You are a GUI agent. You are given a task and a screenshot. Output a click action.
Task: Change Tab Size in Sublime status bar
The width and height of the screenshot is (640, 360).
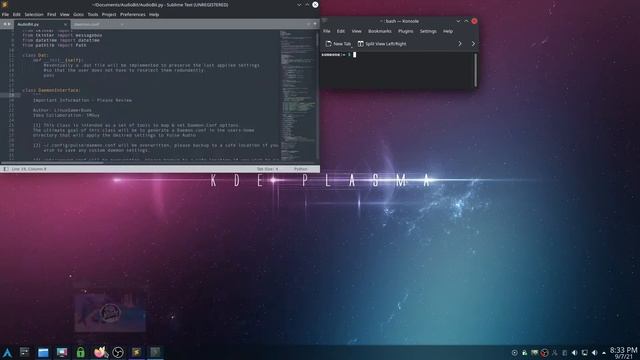tap(267, 169)
